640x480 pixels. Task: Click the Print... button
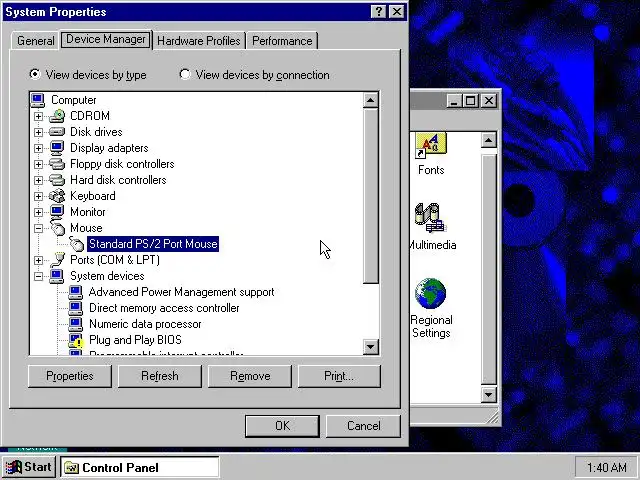[339, 376]
